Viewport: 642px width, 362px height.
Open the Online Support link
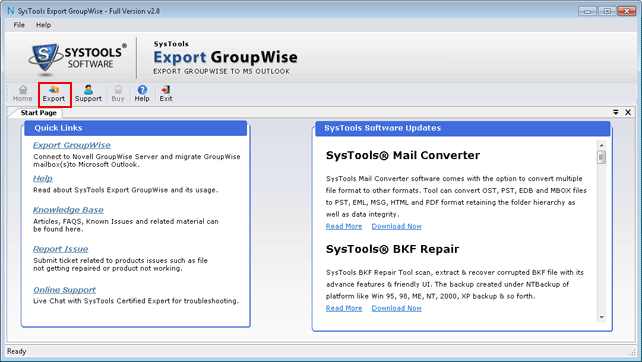(64, 290)
